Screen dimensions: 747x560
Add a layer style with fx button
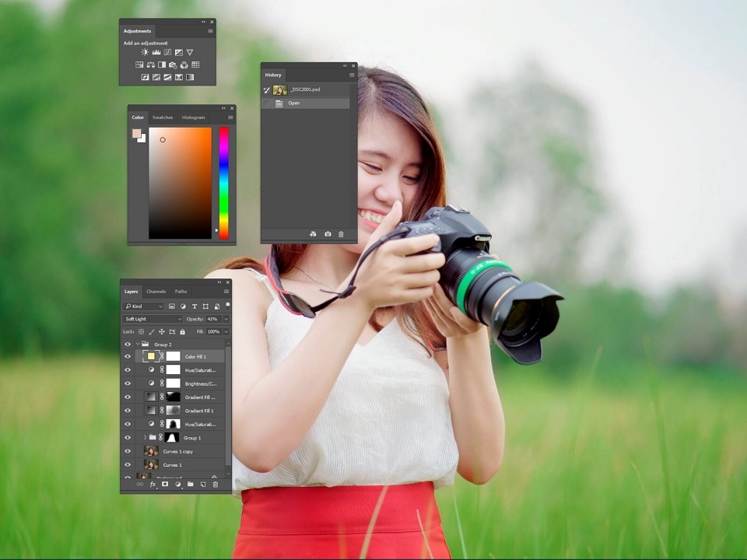point(153,485)
